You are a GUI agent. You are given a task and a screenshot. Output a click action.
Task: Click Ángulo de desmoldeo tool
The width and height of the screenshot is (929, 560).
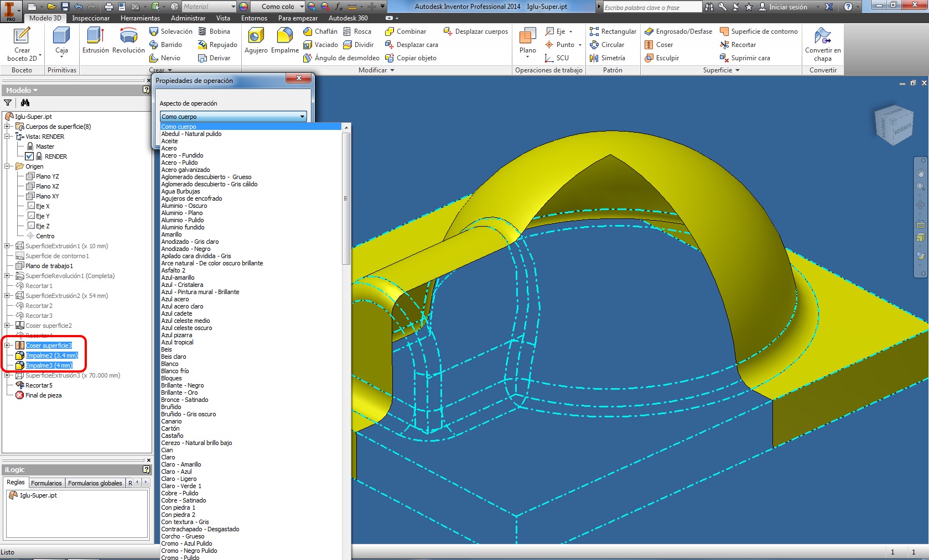341,58
